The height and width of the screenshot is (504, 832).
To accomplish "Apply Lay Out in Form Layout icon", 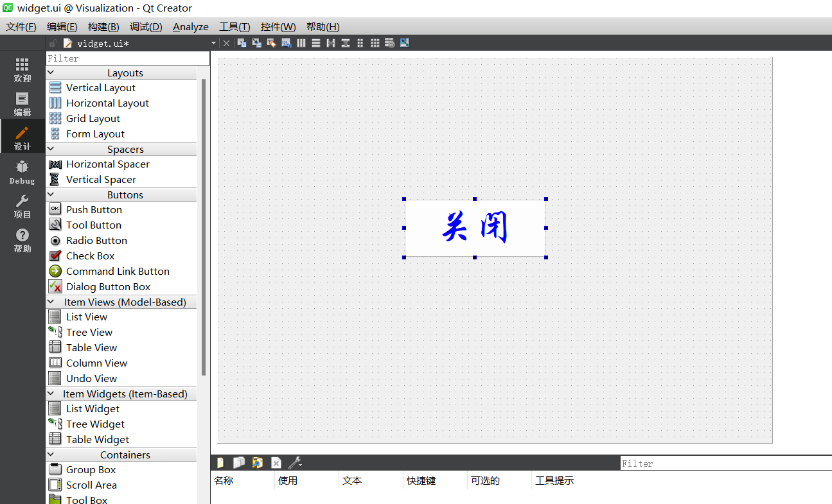I will click(x=360, y=43).
